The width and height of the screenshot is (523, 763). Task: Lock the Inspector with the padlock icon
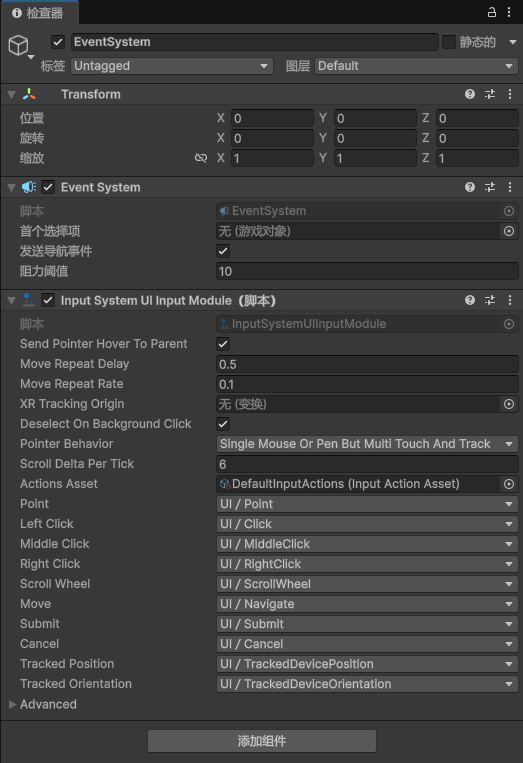coord(492,12)
